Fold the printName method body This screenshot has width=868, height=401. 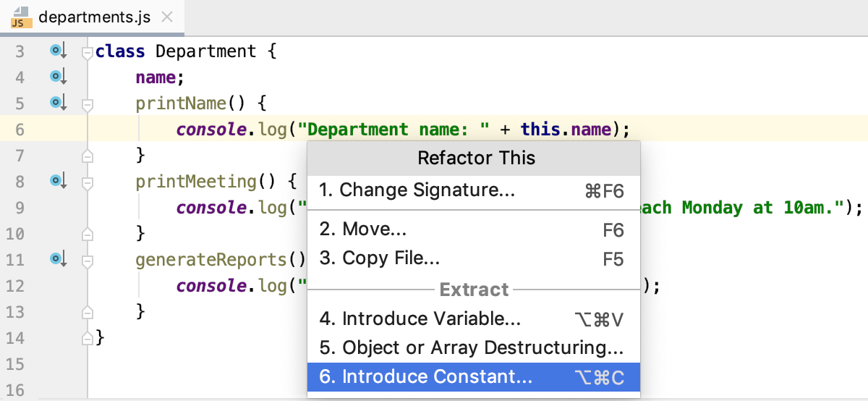[x=88, y=104]
